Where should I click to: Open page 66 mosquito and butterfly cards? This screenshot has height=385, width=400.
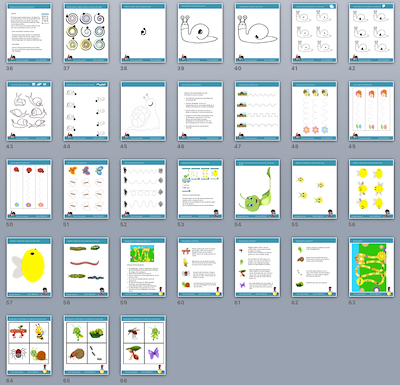tap(143, 345)
